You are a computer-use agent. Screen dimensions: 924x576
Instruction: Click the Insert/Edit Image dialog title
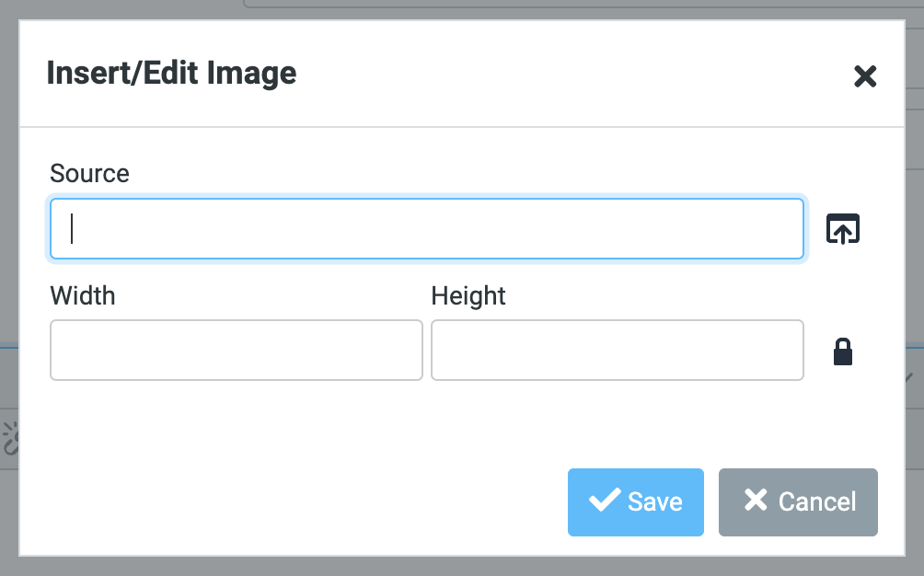point(171,73)
